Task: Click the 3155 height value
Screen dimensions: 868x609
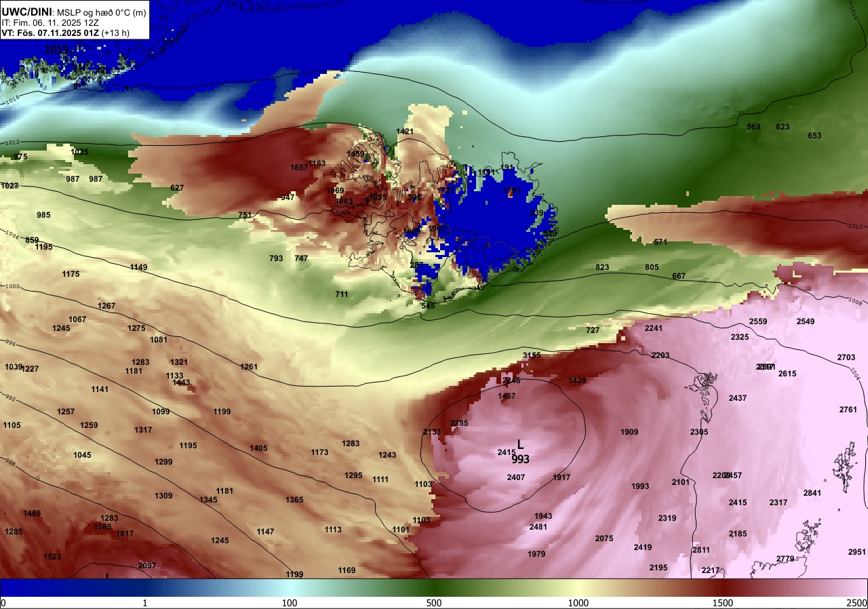Action: [532, 355]
